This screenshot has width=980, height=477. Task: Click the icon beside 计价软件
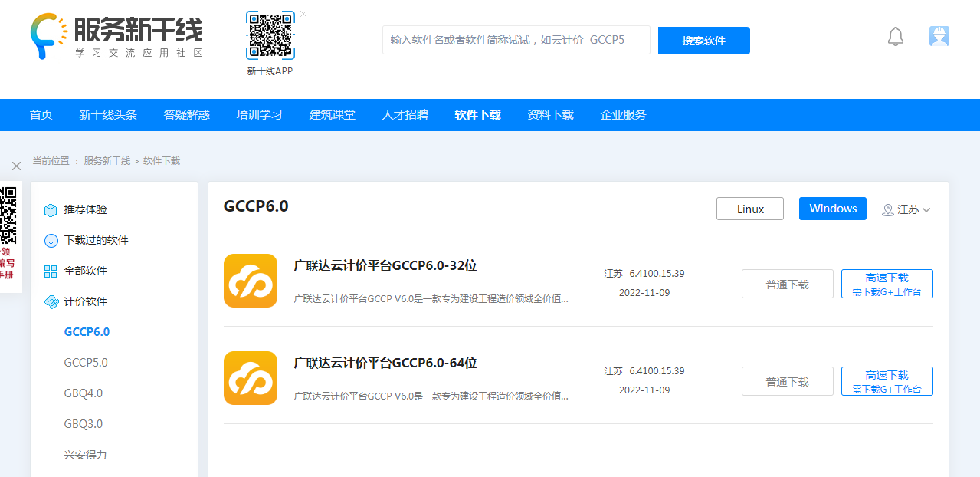point(51,302)
